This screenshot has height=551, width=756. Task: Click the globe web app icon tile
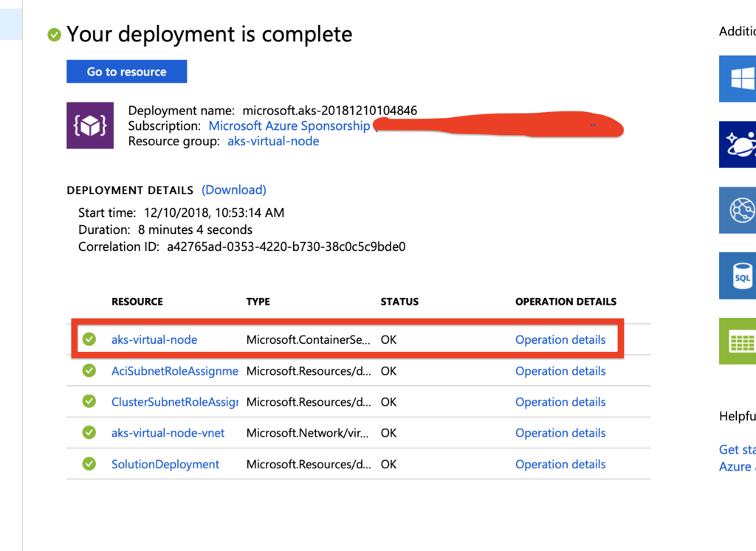(x=738, y=210)
